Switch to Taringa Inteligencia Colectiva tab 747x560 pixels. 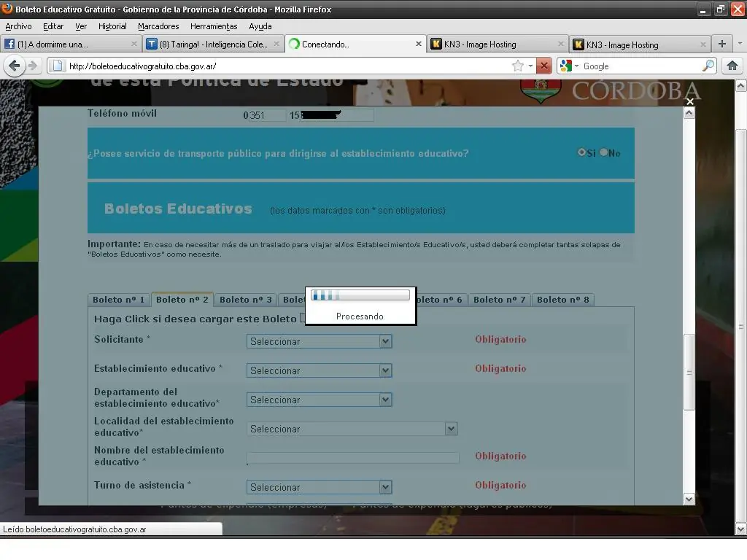[x=214, y=44]
